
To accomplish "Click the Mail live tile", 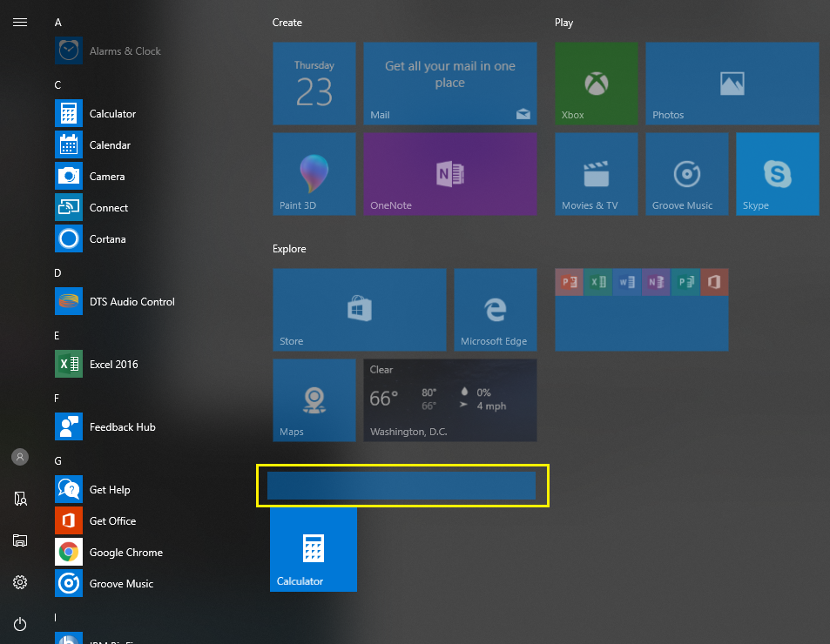I will pyautogui.click(x=450, y=84).
